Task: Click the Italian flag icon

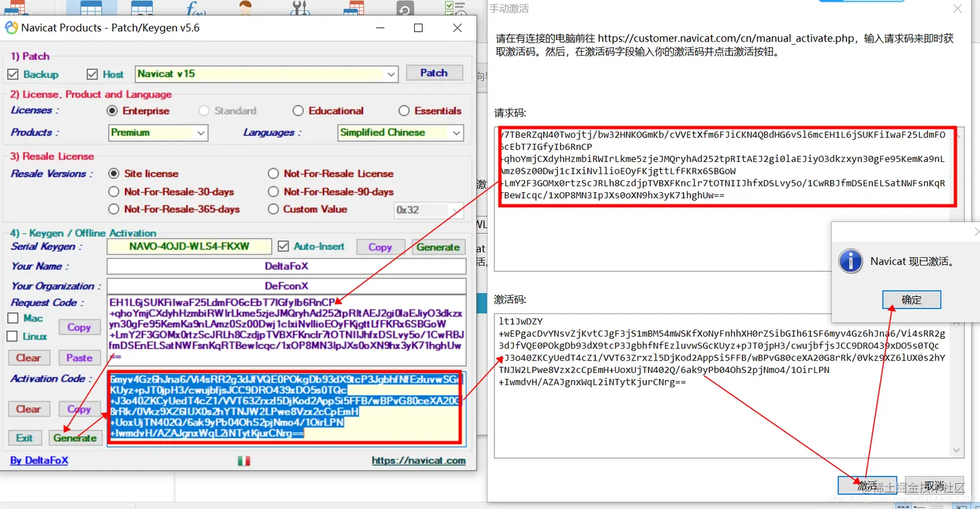Action: [x=244, y=461]
